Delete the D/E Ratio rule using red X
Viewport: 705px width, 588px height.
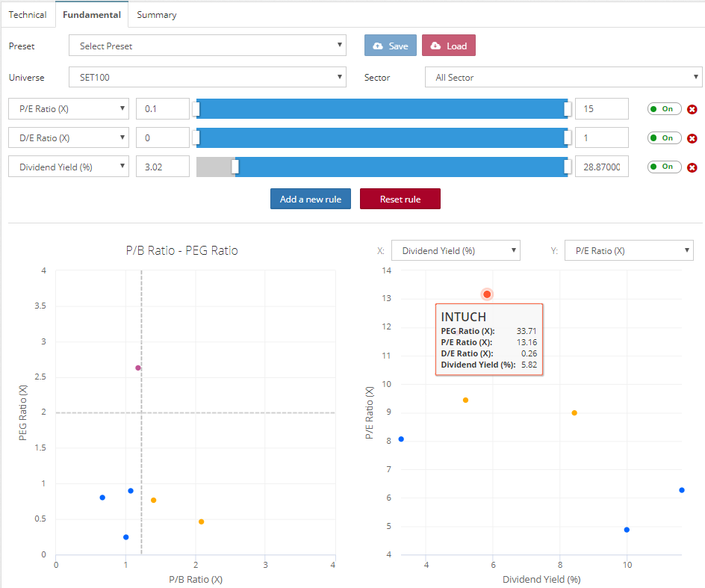pos(692,138)
